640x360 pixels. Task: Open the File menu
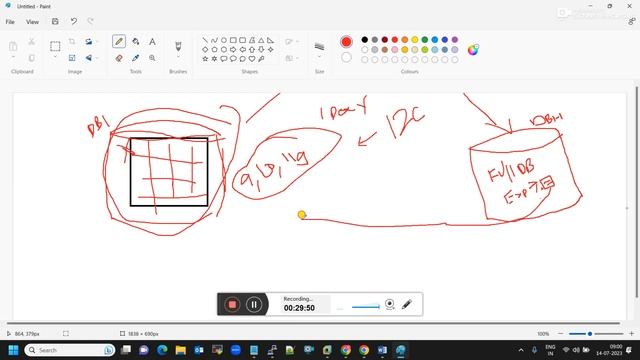[10, 22]
